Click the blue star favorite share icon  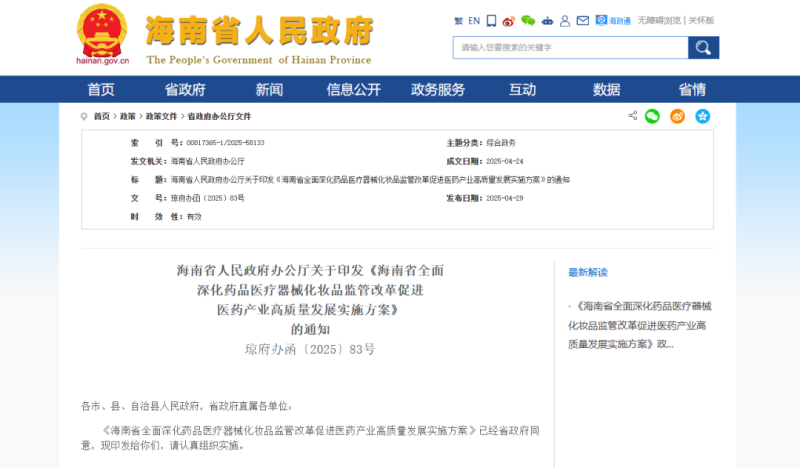click(x=703, y=116)
